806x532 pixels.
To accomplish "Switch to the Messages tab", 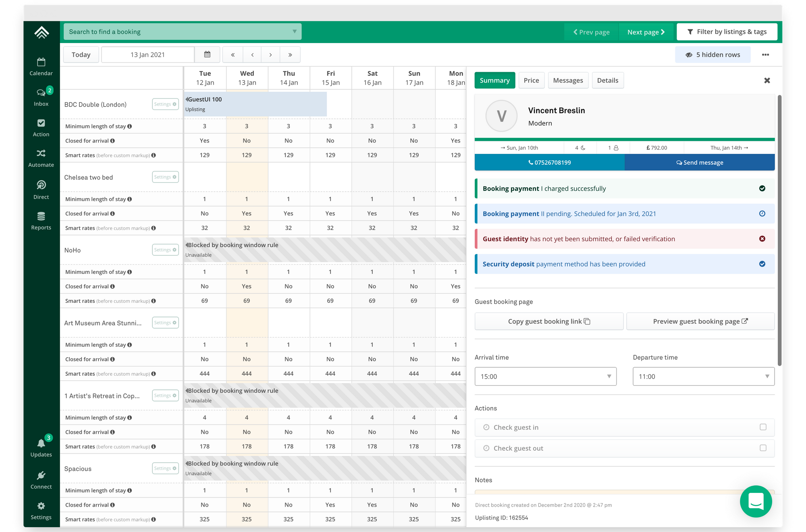I will 568,81.
